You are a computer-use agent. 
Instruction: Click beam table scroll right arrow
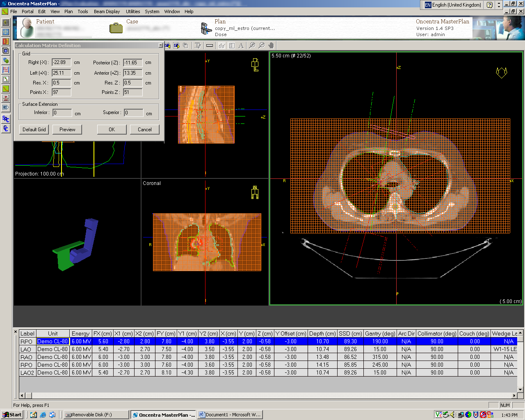pos(515,396)
